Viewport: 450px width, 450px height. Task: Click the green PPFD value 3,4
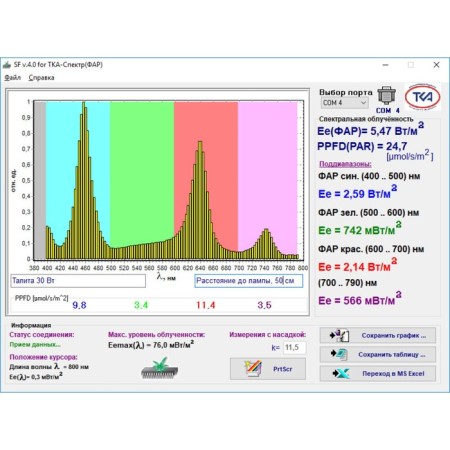tap(141, 305)
